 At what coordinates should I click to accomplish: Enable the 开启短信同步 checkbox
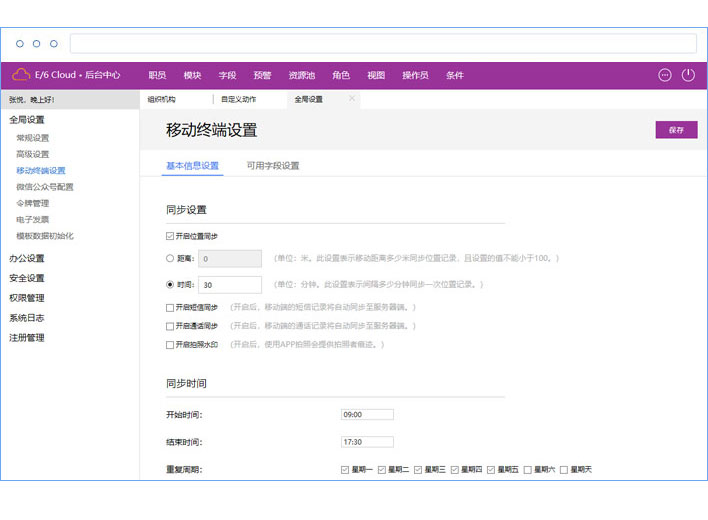coord(170,307)
